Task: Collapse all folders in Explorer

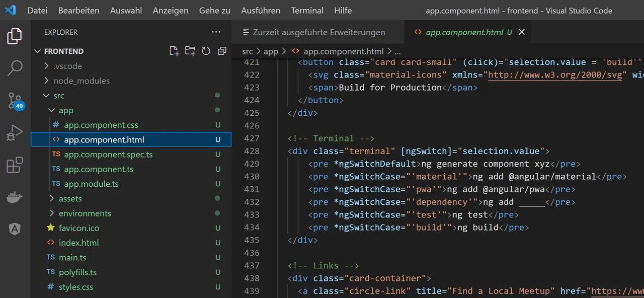Action: coord(222,51)
